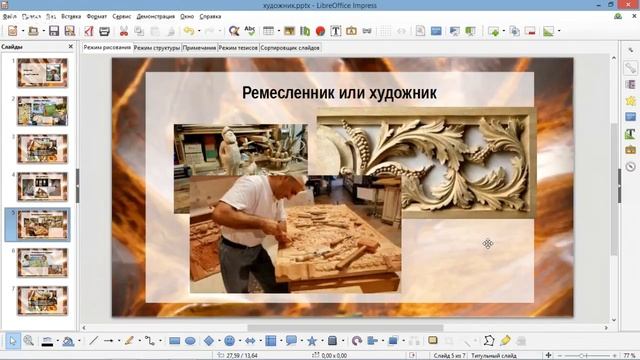Screen dimensions: 640x360
Task: Open Navigator compass in sidebar
Action: coord(631,166)
